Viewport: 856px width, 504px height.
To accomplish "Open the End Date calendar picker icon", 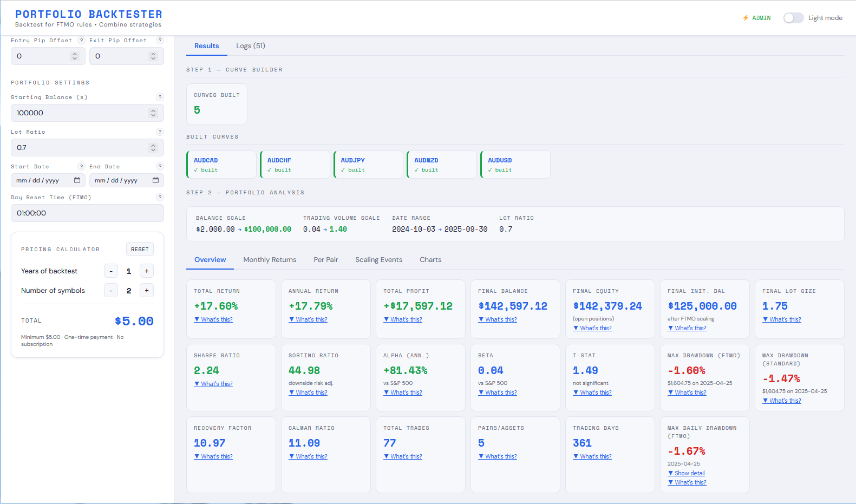I will [155, 180].
